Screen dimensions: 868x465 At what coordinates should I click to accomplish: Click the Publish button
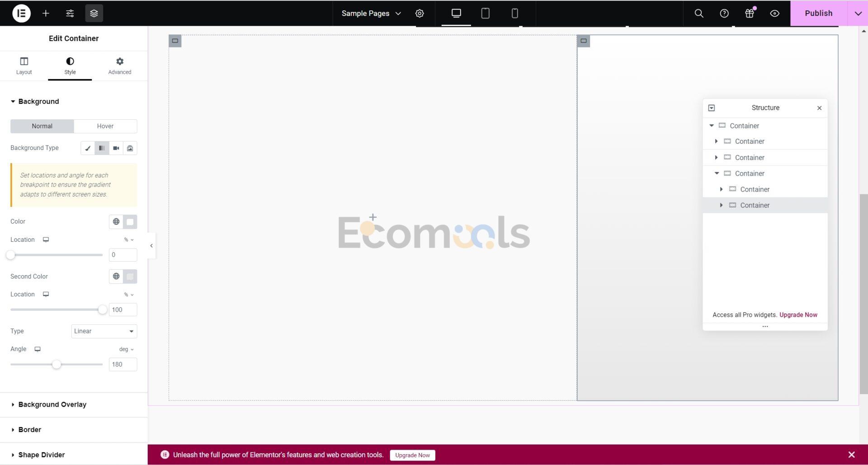[x=819, y=13]
